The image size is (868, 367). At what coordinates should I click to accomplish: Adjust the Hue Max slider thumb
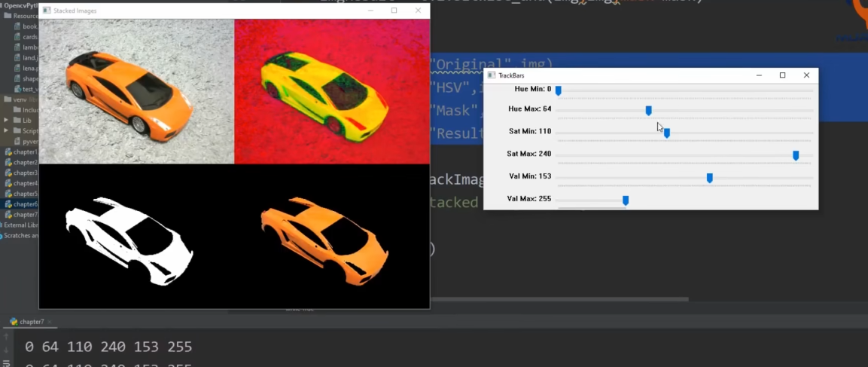649,111
